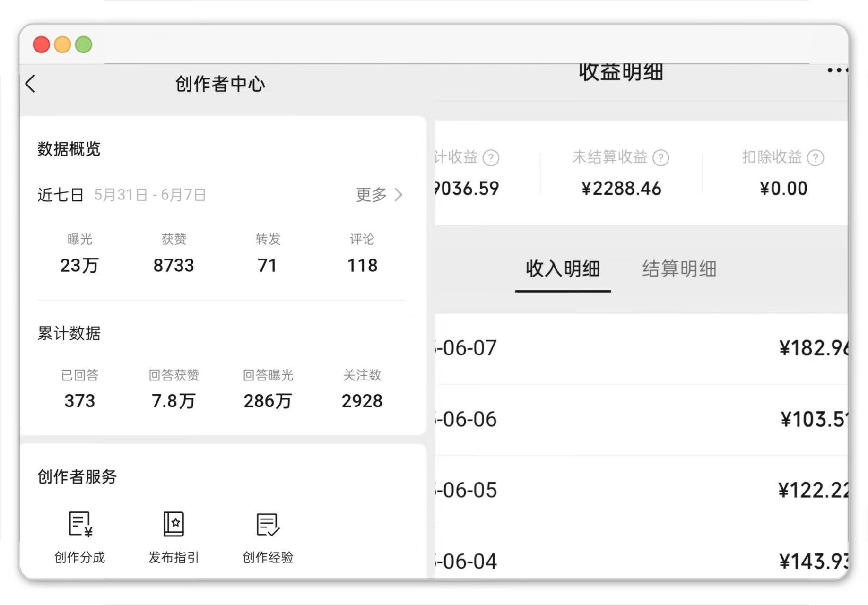The height and width of the screenshot is (605, 868).
Task: Click the 创作者服务 heading
Action: tap(77, 476)
